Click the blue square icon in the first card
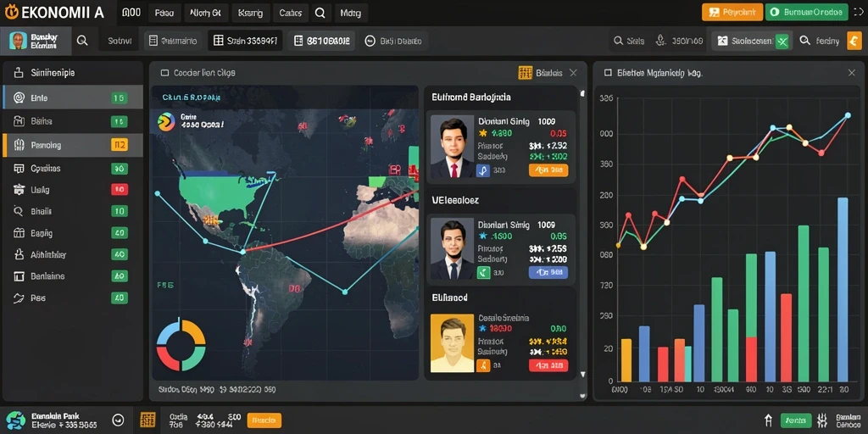Image resolution: width=868 pixels, height=434 pixels. click(482, 170)
